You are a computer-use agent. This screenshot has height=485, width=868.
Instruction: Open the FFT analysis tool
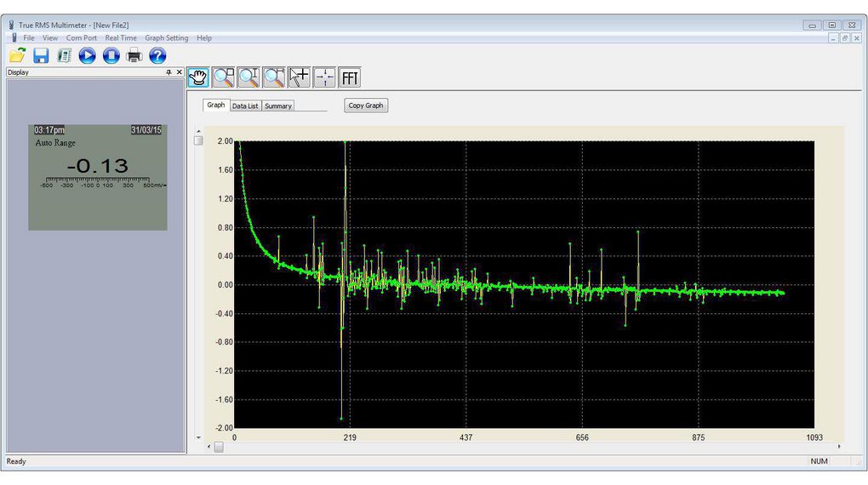point(349,77)
